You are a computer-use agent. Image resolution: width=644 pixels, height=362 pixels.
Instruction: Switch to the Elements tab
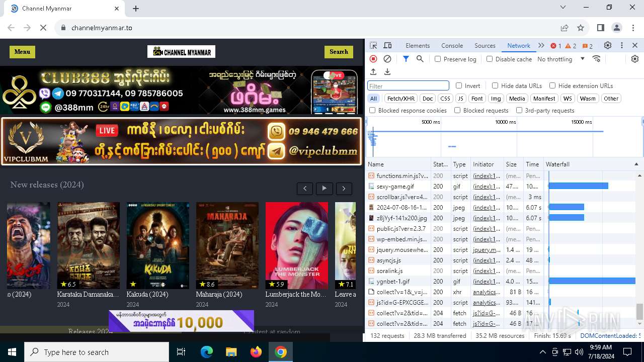(x=418, y=45)
